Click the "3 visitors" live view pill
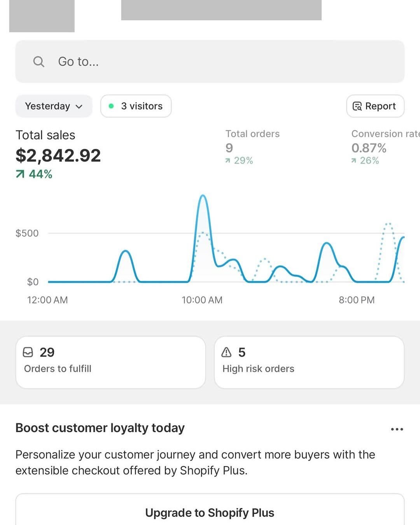Viewport: 420px width, 525px height. tap(135, 106)
